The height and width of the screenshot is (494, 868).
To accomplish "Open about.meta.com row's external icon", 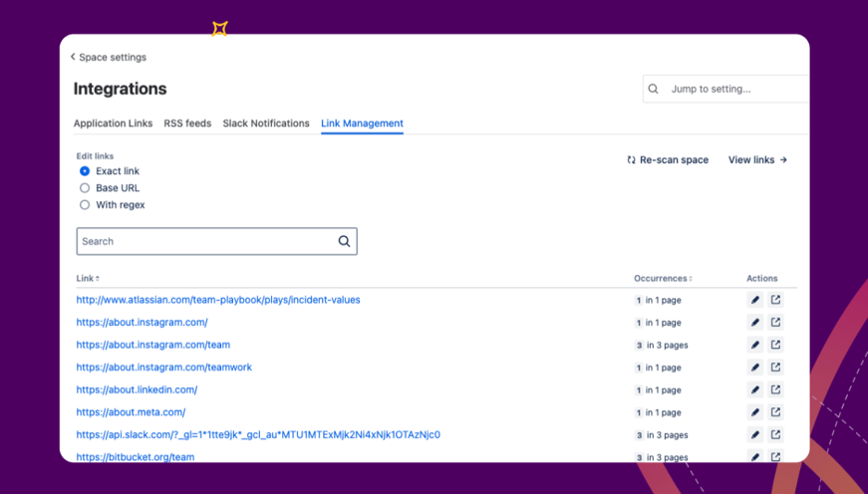I will coord(775,412).
